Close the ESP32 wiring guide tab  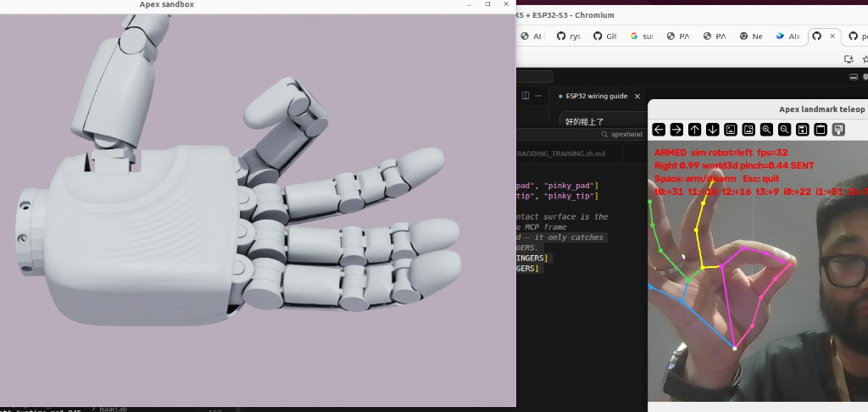pyautogui.click(x=637, y=97)
